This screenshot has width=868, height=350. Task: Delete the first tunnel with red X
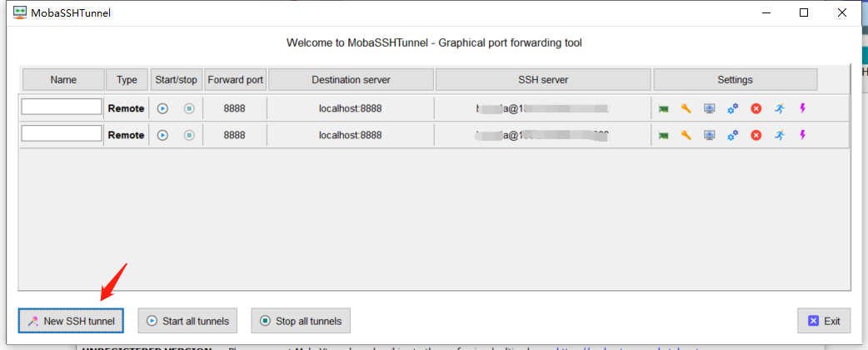click(x=756, y=108)
